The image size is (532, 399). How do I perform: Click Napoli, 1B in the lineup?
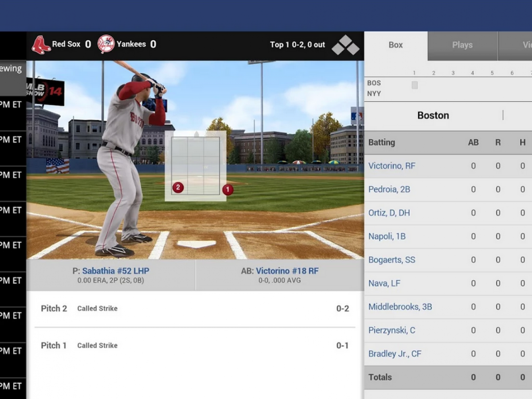tap(387, 236)
